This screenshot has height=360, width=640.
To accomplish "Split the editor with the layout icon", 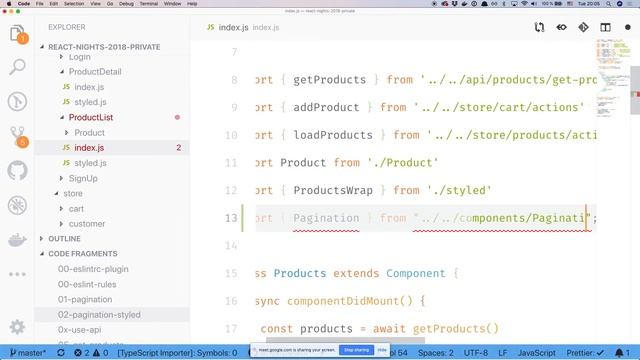I will (605, 27).
